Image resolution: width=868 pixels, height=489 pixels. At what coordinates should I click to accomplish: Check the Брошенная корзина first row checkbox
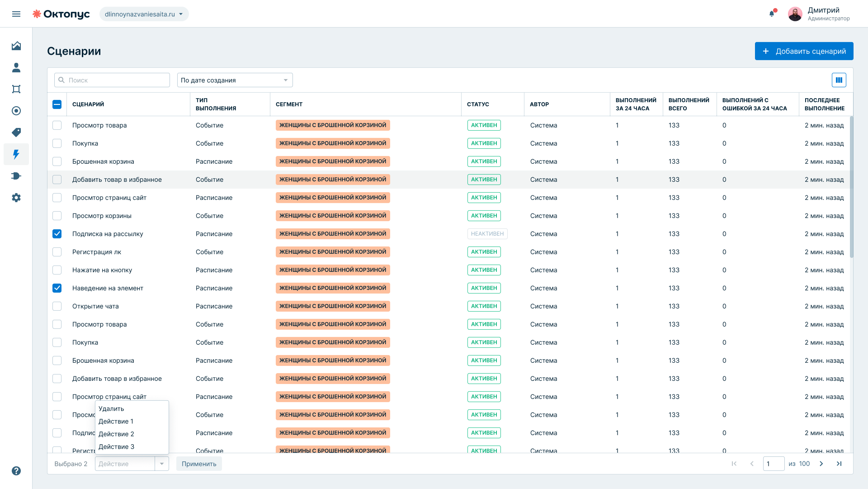pos(57,161)
